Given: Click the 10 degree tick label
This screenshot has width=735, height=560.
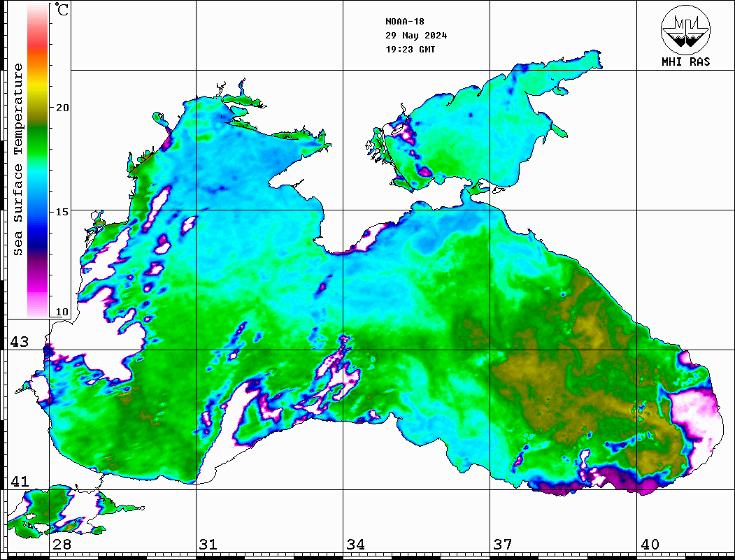Looking at the screenshot, I should [62, 312].
